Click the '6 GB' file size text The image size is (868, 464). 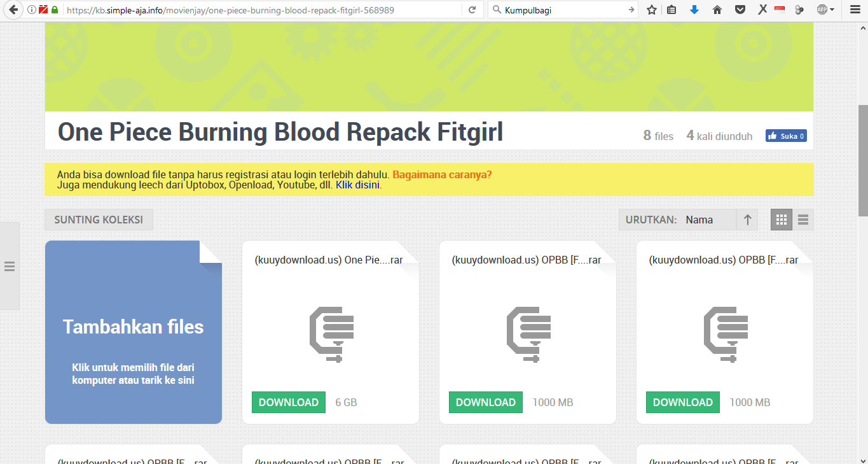click(346, 402)
